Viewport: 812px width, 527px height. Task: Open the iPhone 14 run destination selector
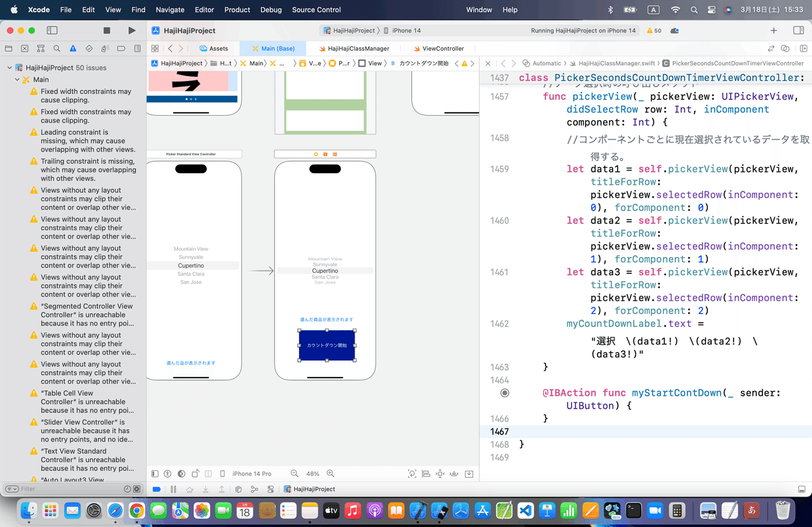pos(402,30)
